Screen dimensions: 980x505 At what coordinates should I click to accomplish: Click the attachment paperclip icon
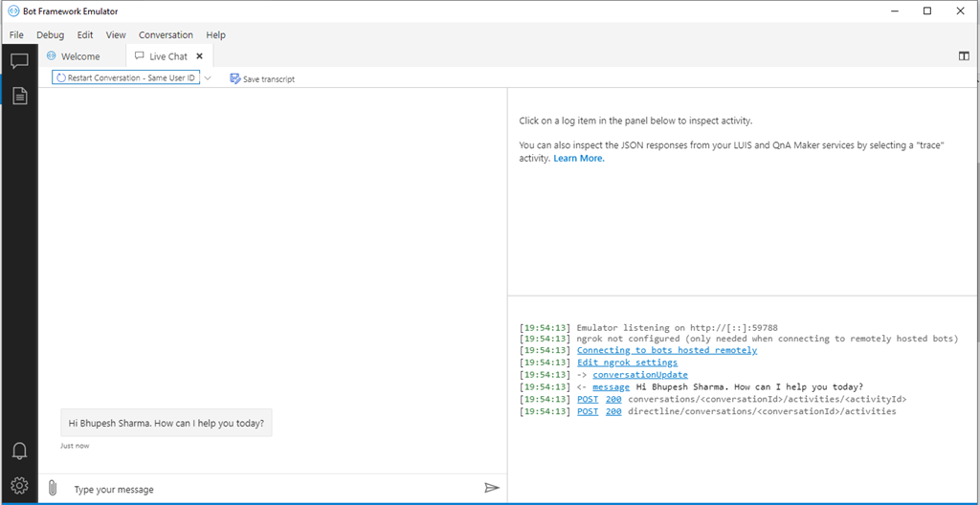pos(53,488)
